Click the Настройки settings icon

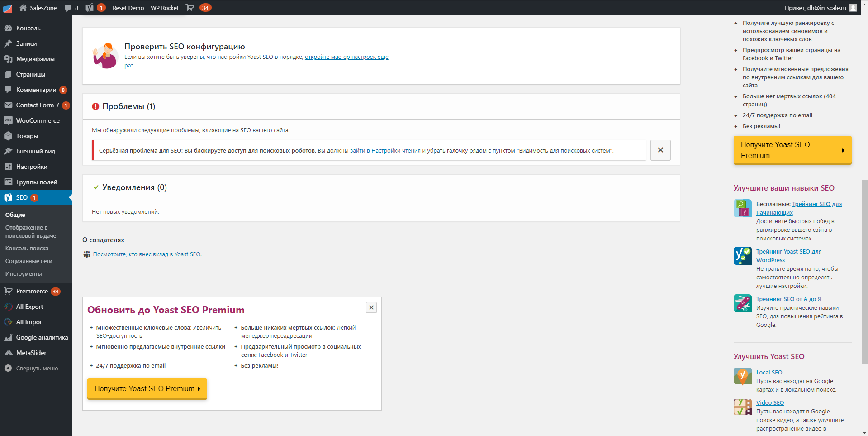pos(8,167)
